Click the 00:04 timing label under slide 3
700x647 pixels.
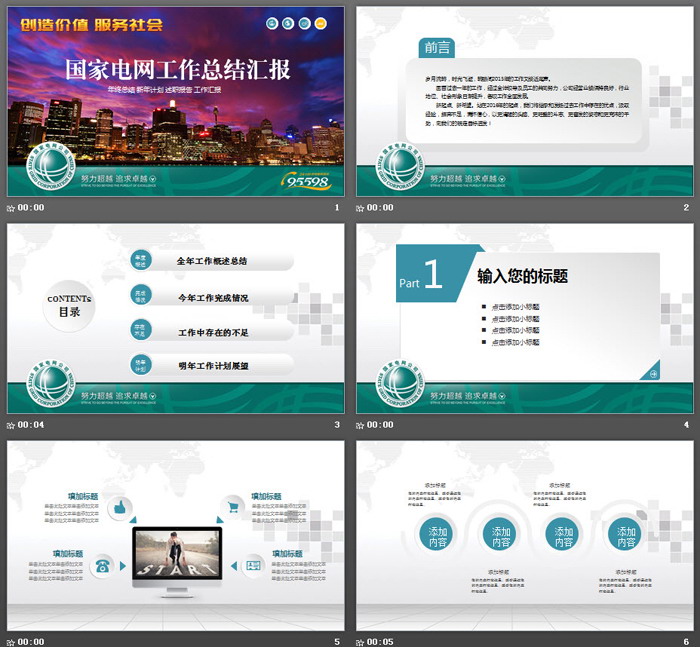pos(31,425)
